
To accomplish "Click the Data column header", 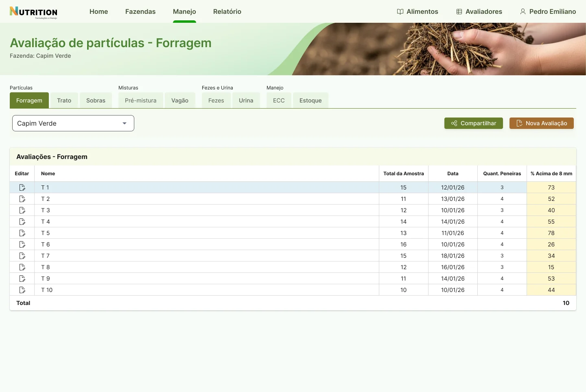I will point(453,174).
